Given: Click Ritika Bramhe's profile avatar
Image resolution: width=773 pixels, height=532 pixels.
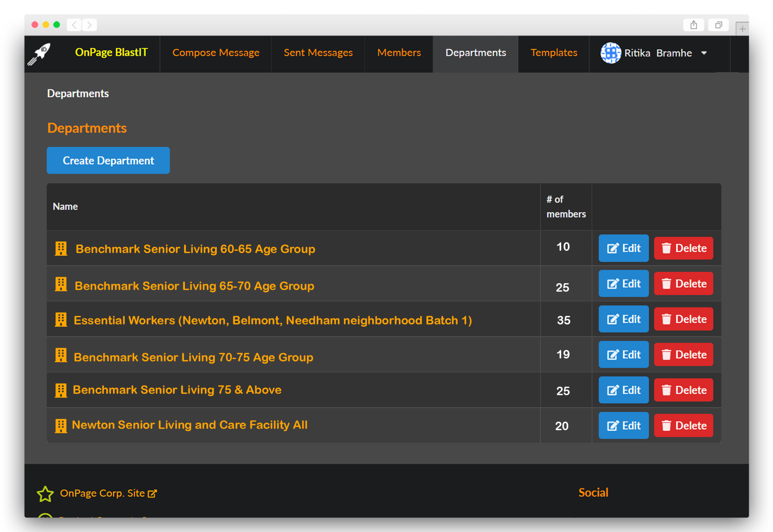Looking at the screenshot, I should tap(610, 53).
